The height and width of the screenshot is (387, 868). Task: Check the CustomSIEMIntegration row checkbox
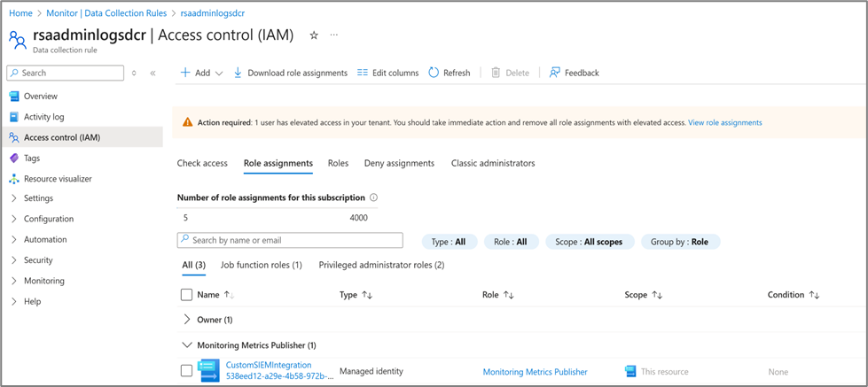(x=186, y=371)
